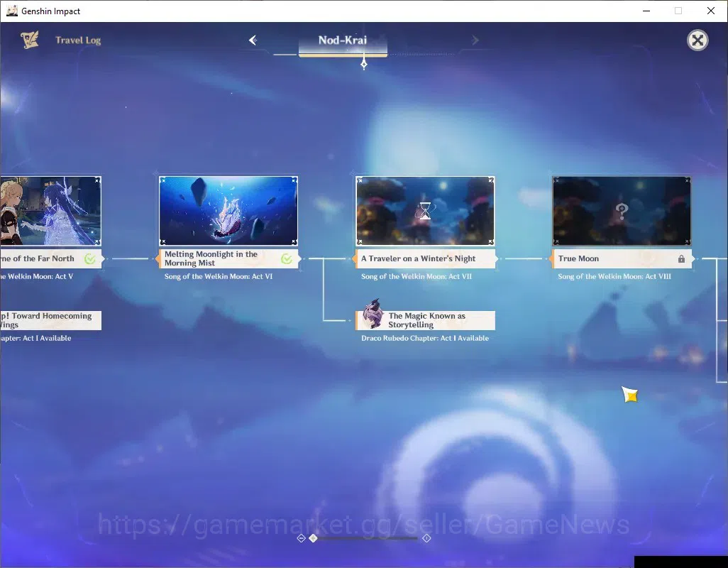The width and height of the screenshot is (728, 568).
Task: Select the Nod-Krai region tab
Action: click(343, 40)
